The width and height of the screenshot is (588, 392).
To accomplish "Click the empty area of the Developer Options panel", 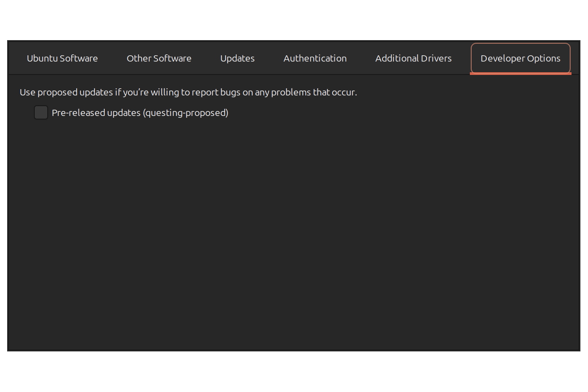I will (294, 232).
